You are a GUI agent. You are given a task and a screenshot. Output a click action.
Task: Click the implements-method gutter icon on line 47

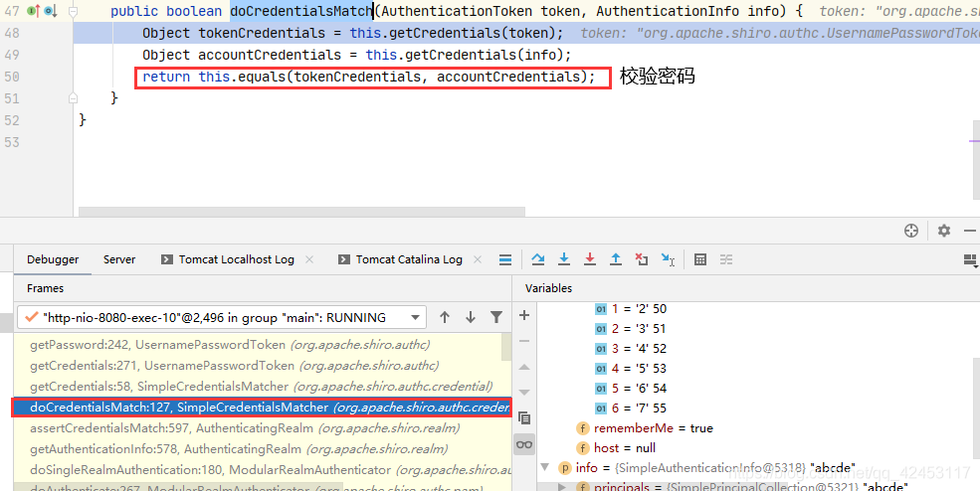point(33,11)
